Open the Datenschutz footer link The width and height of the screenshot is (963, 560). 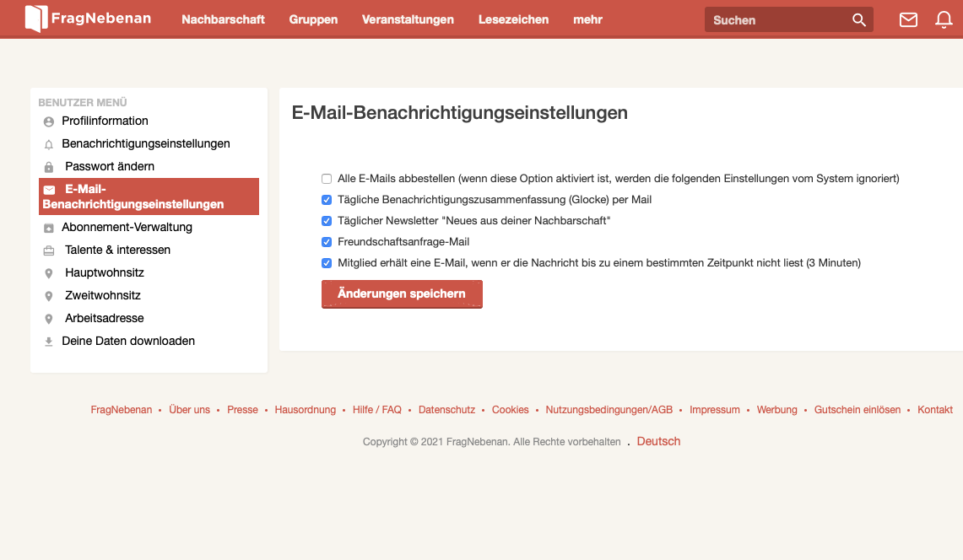pyautogui.click(x=446, y=410)
